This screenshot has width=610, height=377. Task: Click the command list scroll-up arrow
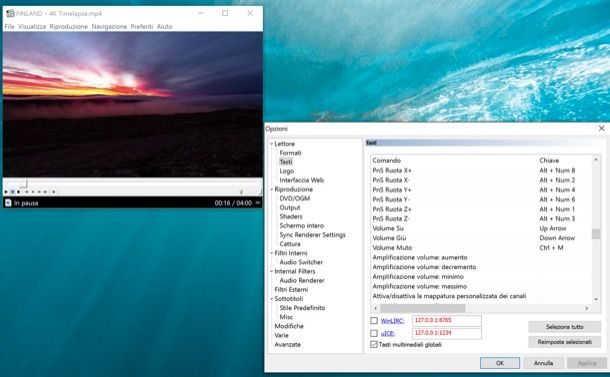coord(596,160)
